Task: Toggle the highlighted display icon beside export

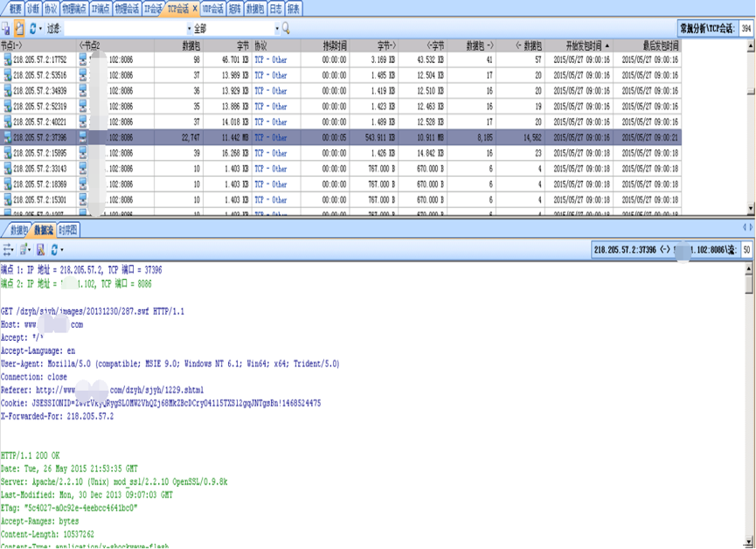Action: [x=19, y=29]
